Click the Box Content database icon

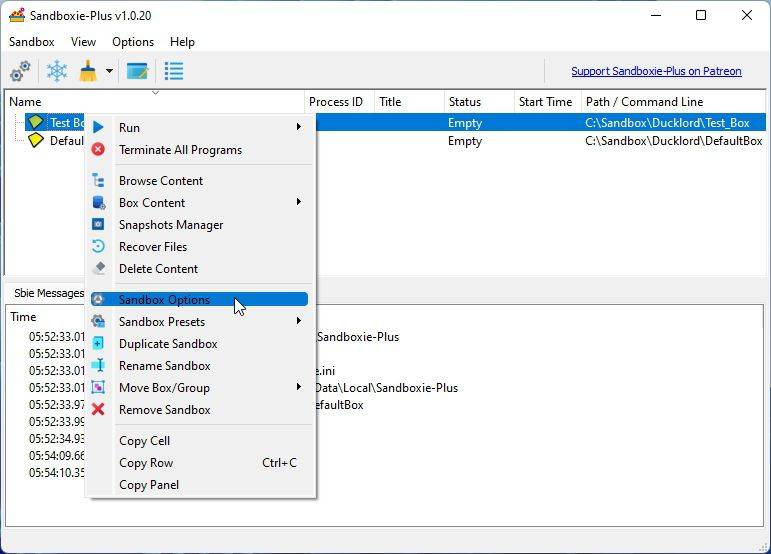coord(99,203)
